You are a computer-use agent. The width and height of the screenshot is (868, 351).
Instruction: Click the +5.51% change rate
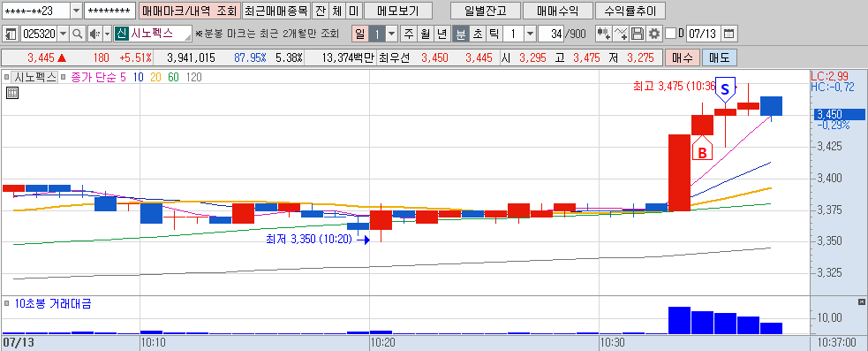tap(135, 57)
